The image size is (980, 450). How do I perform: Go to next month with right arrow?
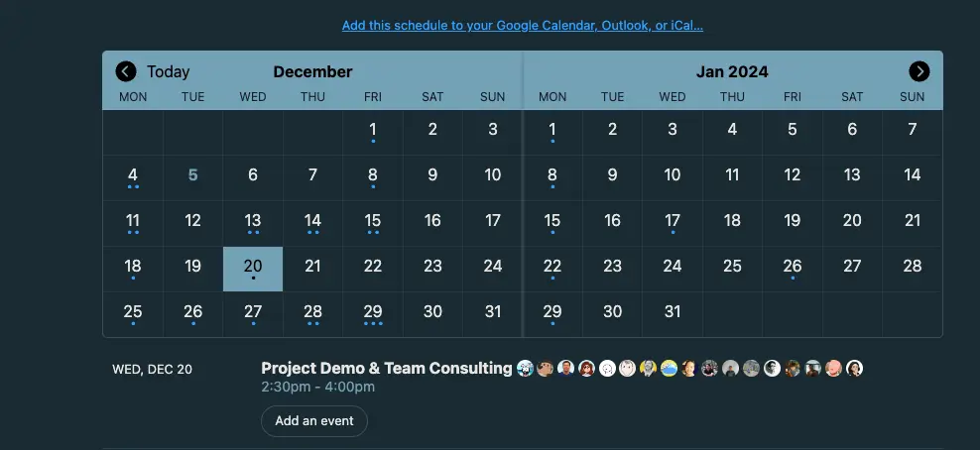tap(919, 71)
